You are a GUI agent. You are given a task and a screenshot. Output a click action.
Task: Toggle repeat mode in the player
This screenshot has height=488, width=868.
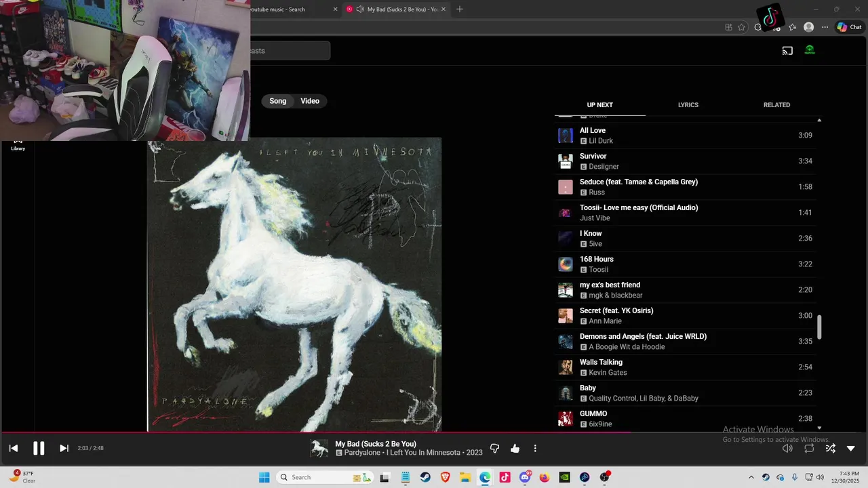coord(809,448)
